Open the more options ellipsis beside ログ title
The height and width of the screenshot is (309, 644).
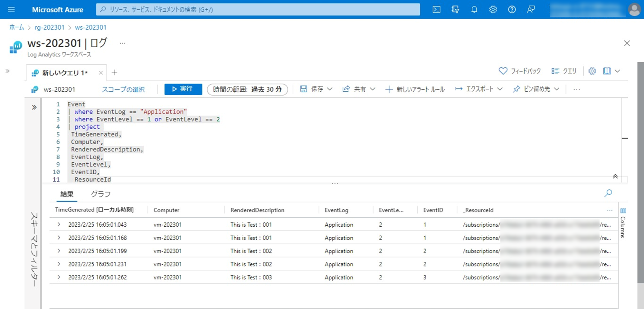[x=122, y=43]
